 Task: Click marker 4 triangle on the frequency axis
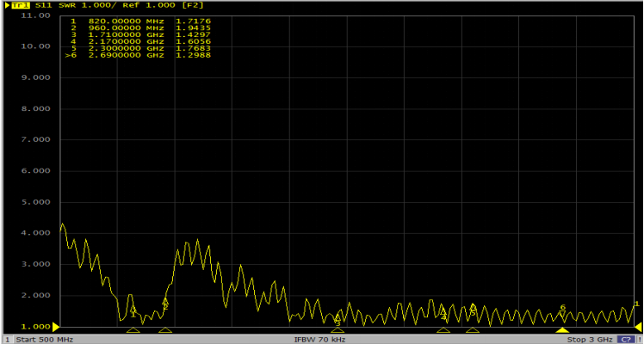point(443,329)
